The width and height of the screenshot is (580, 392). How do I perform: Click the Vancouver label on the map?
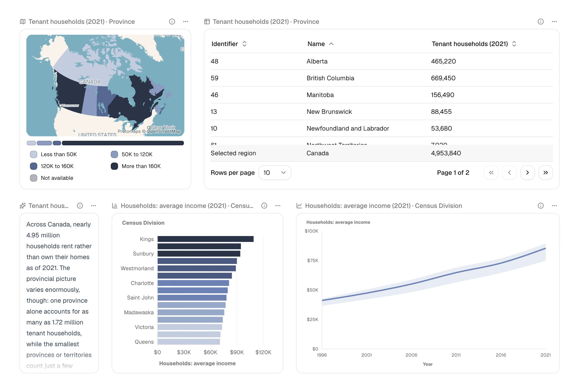coord(70,105)
